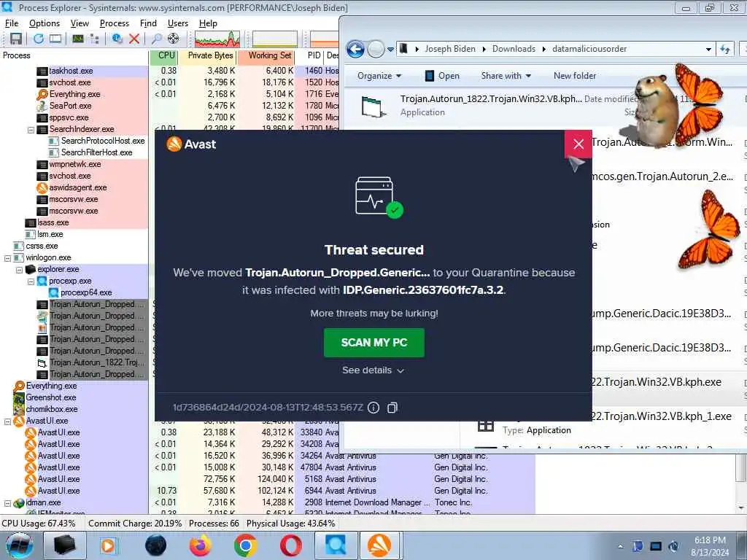
Task: Click the Everything.exe icon under svchost
Action: [42, 94]
